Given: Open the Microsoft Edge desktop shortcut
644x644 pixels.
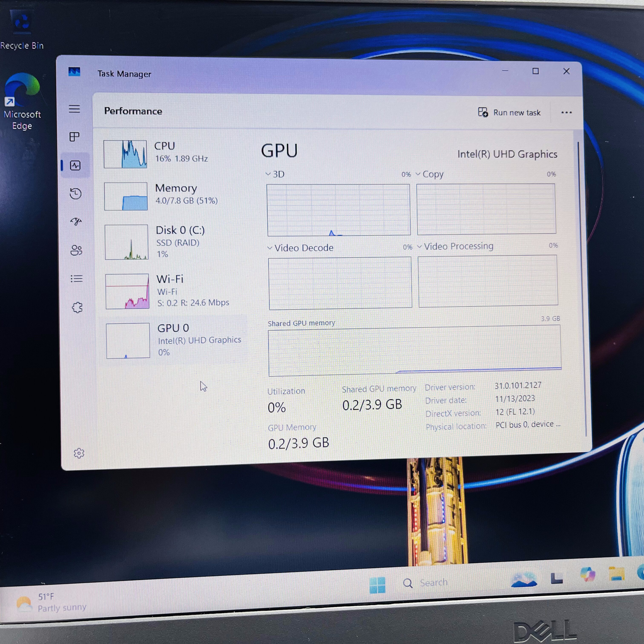Looking at the screenshot, I should click(x=22, y=101).
